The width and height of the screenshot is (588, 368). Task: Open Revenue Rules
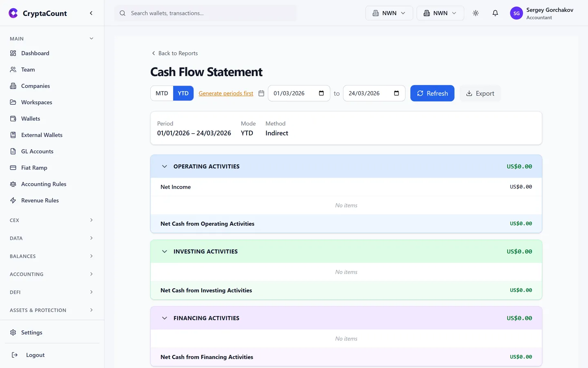(52, 200)
